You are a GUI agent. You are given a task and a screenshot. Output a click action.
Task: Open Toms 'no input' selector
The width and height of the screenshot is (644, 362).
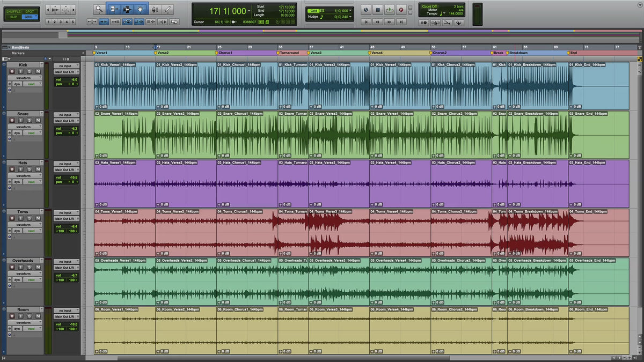point(67,213)
